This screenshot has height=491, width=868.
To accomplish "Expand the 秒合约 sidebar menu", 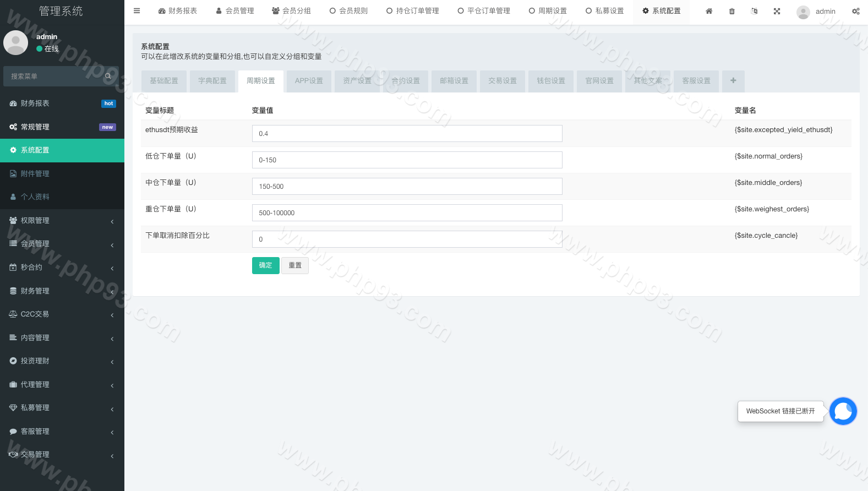I will tap(62, 268).
